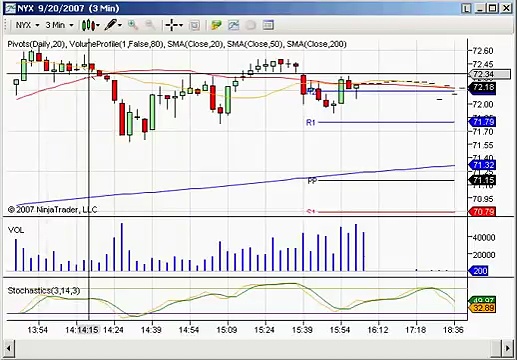Click the 15:39 time axis label
The height and width of the screenshot is (360, 517).
(302, 330)
